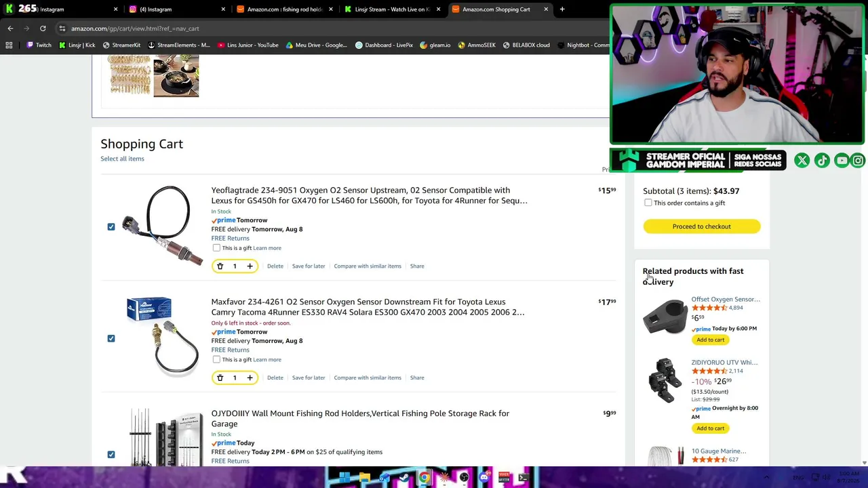Open the Windows Start menu

point(344,478)
